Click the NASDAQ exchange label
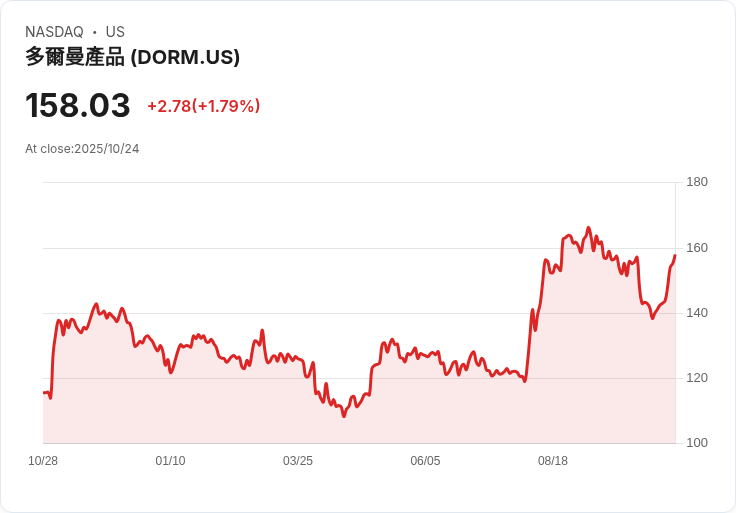Screen dimensions: 736x513 click(54, 32)
